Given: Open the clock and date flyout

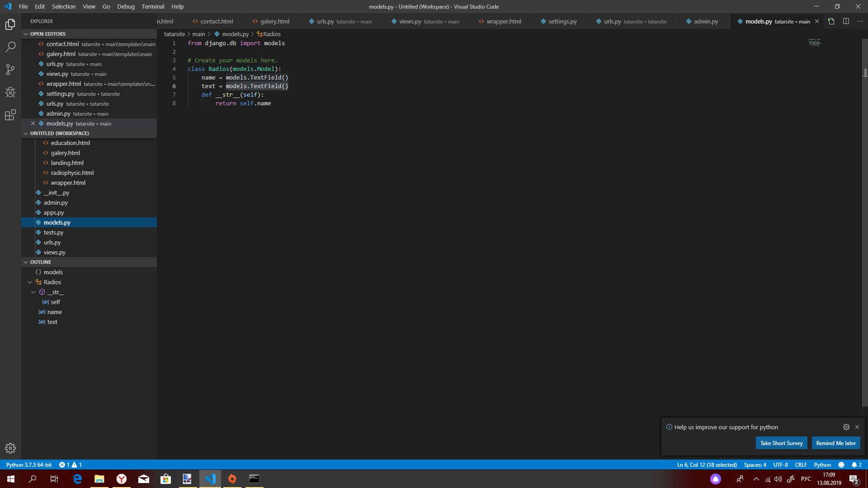Looking at the screenshot, I should 829,479.
